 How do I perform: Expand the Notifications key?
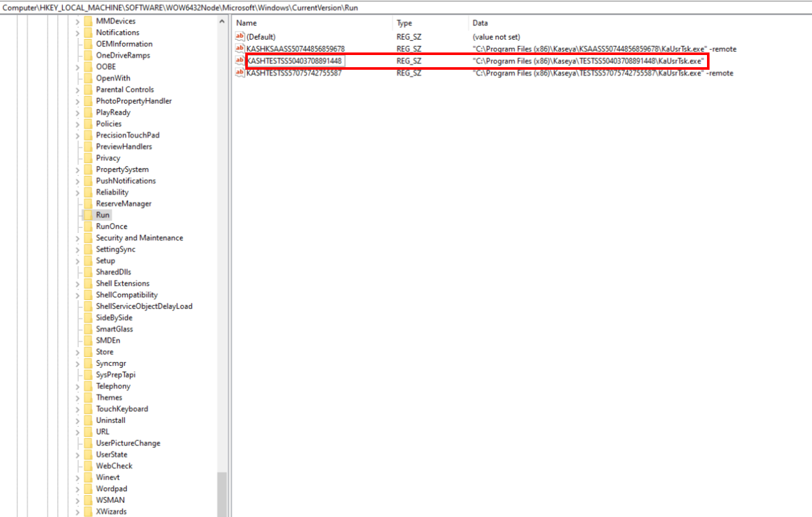[x=77, y=33]
